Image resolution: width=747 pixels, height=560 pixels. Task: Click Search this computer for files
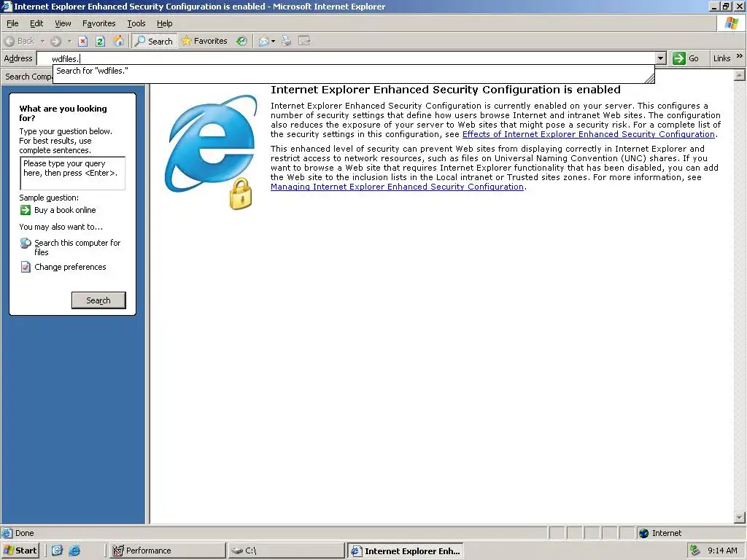(77, 248)
